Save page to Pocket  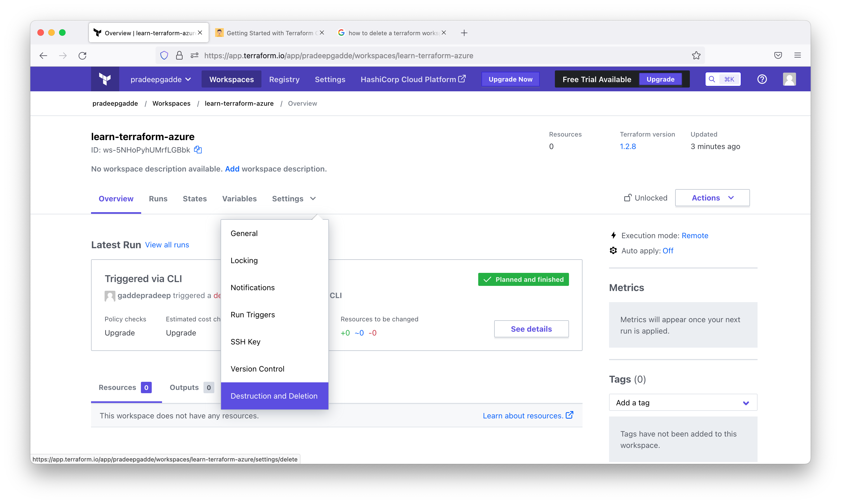[778, 55]
